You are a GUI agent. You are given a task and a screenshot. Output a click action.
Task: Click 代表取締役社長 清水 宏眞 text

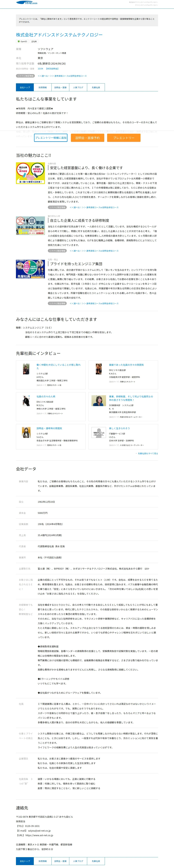pos(51,546)
